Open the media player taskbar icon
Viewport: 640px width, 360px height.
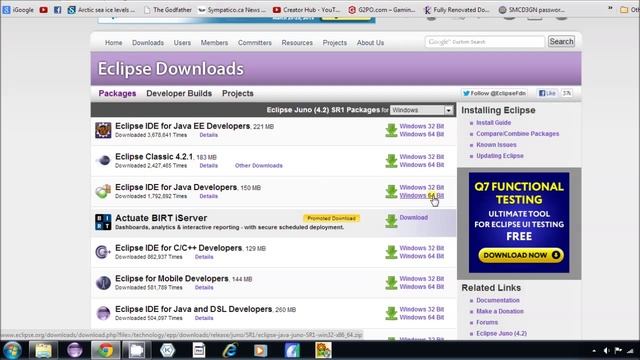pyautogui.click(x=261, y=350)
